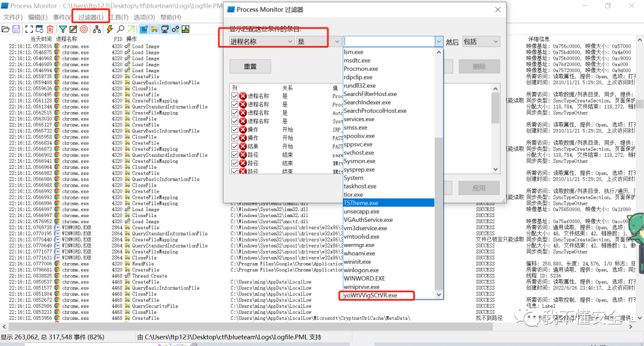The image size is (644, 346).
Task: Toggle the Capture events toolbar icon
Action: click(x=29, y=29)
